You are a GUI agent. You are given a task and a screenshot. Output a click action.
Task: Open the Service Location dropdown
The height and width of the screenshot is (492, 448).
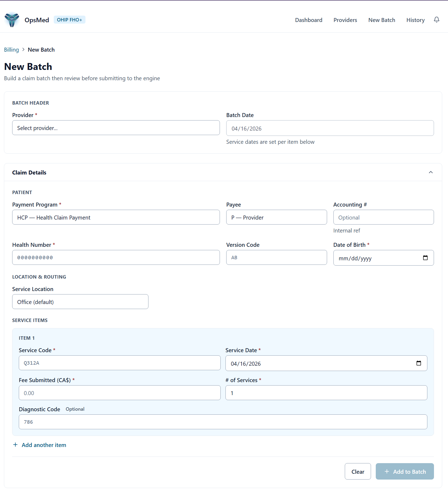tap(80, 302)
